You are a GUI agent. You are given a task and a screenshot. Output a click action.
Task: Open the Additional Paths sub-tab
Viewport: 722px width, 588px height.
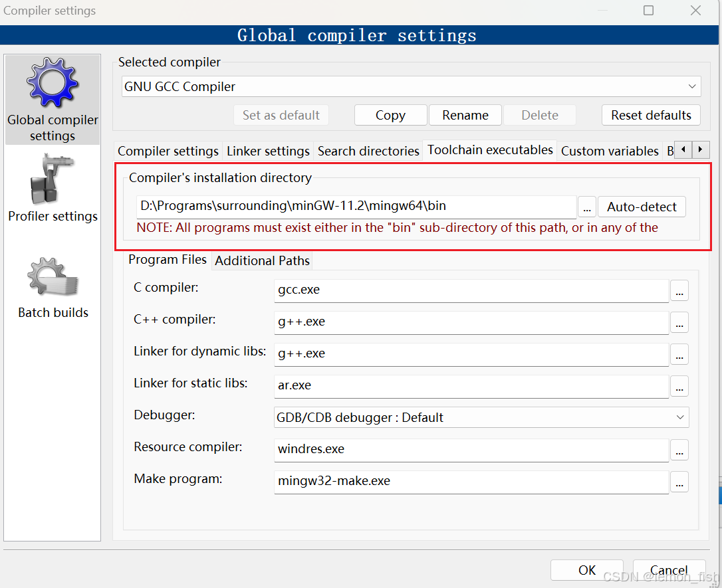tap(262, 260)
